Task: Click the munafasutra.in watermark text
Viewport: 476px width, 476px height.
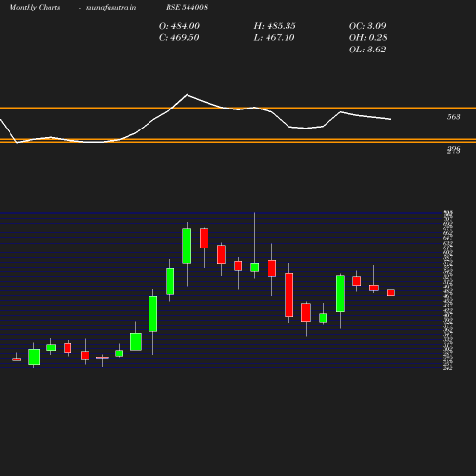Action: [x=110, y=7]
